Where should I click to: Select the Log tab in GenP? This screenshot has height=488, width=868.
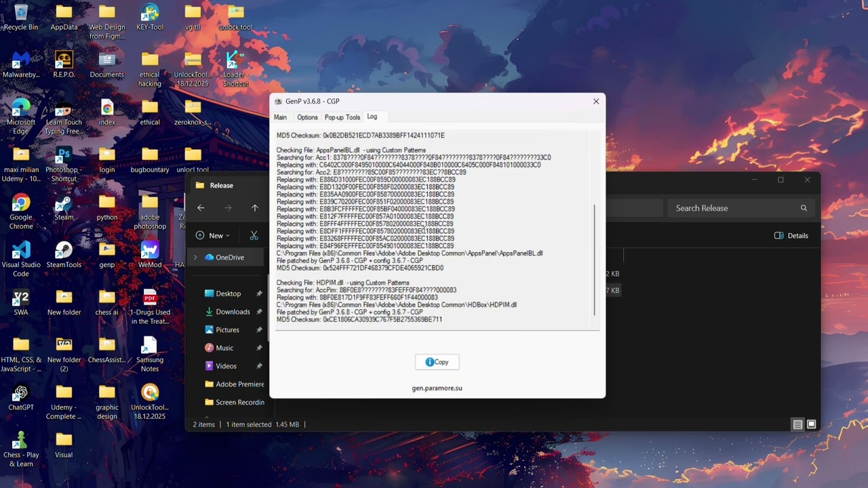[372, 117]
